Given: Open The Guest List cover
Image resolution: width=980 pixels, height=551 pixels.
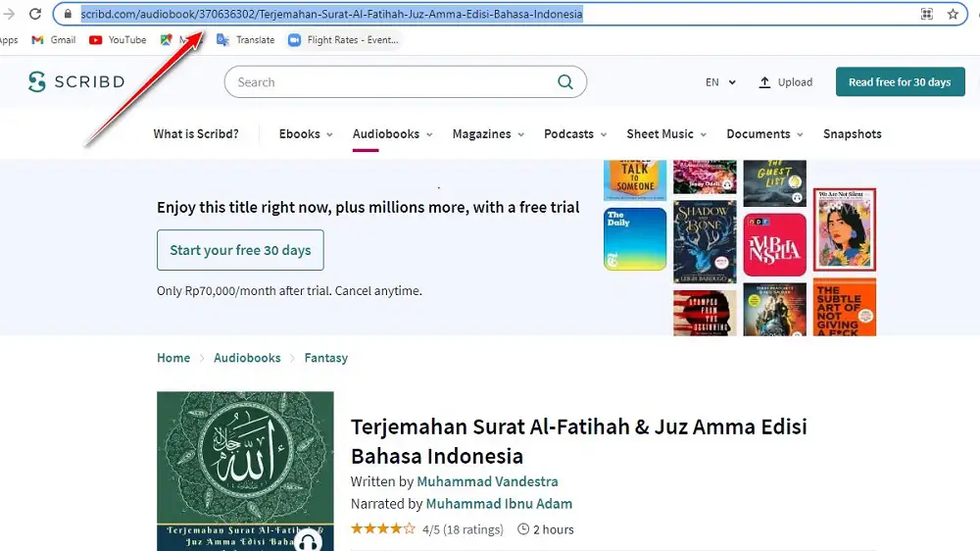Looking at the screenshot, I should (774, 182).
